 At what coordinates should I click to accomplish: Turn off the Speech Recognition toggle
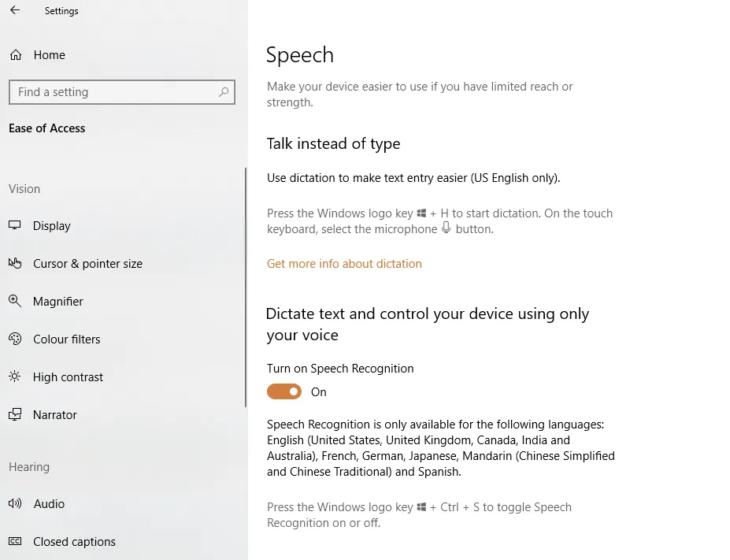pyautogui.click(x=284, y=391)
